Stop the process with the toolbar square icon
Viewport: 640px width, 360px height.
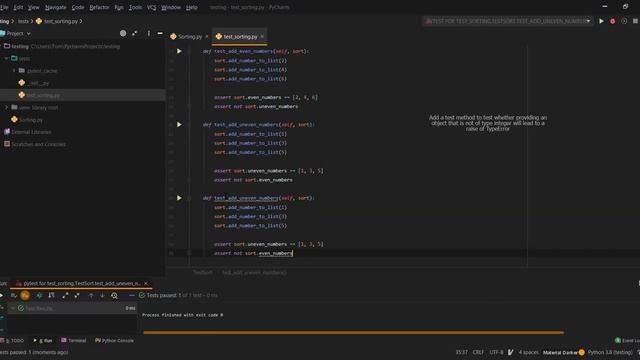[636, 21]
